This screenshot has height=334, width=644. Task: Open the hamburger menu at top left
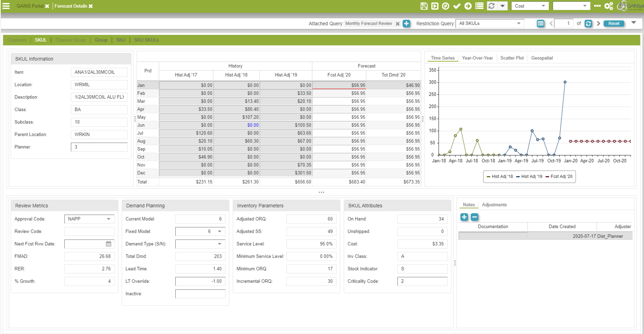(x=6, y=6)
